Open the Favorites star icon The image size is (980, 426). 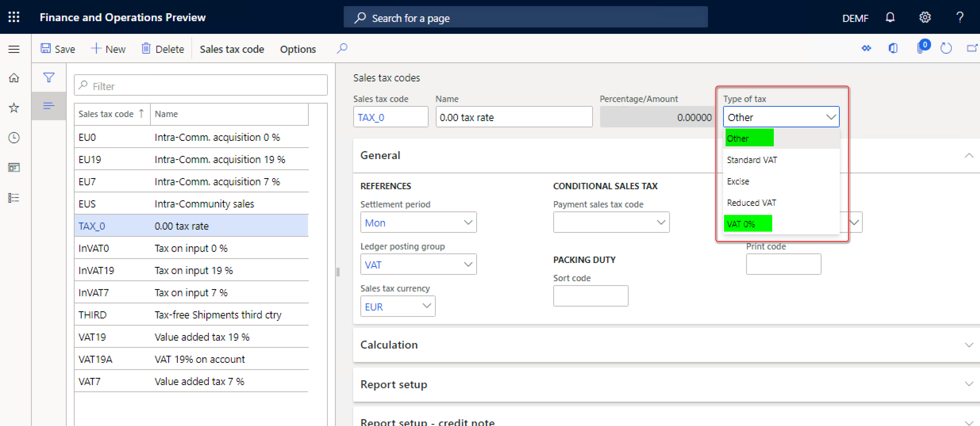[x=14, y=108]
